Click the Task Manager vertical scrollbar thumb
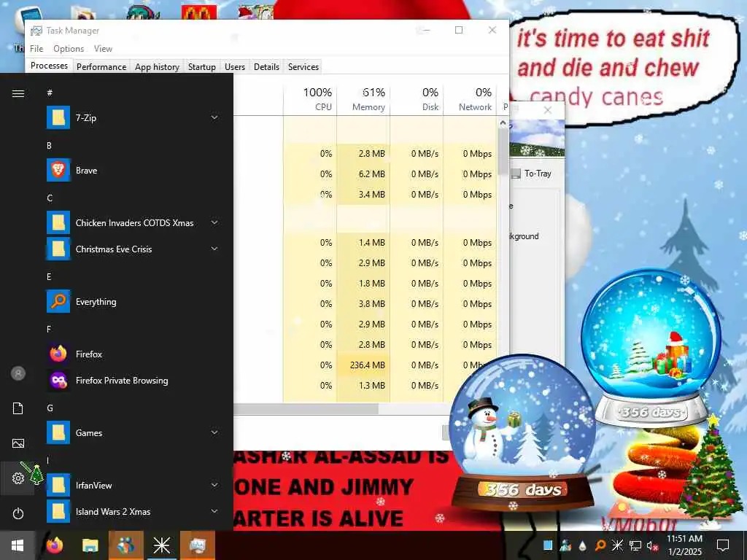This screenshot has width=747, height=560. click(503, 152)
